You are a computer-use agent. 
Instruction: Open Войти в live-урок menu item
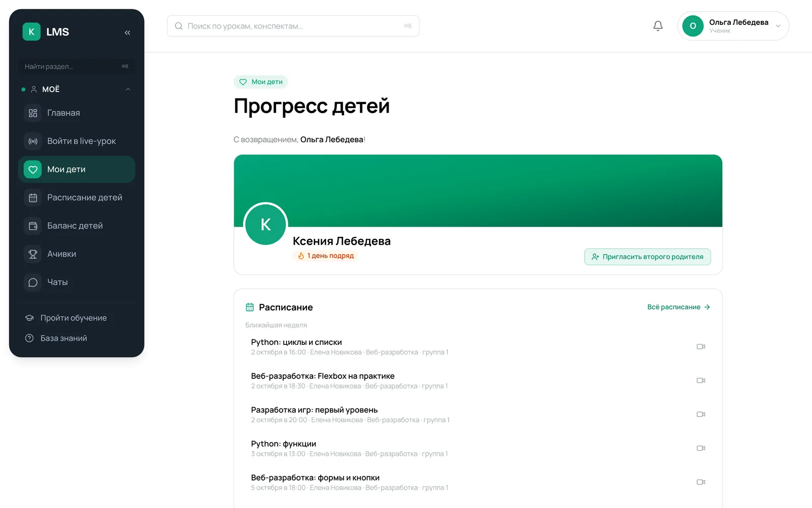(x=77, y=141)
